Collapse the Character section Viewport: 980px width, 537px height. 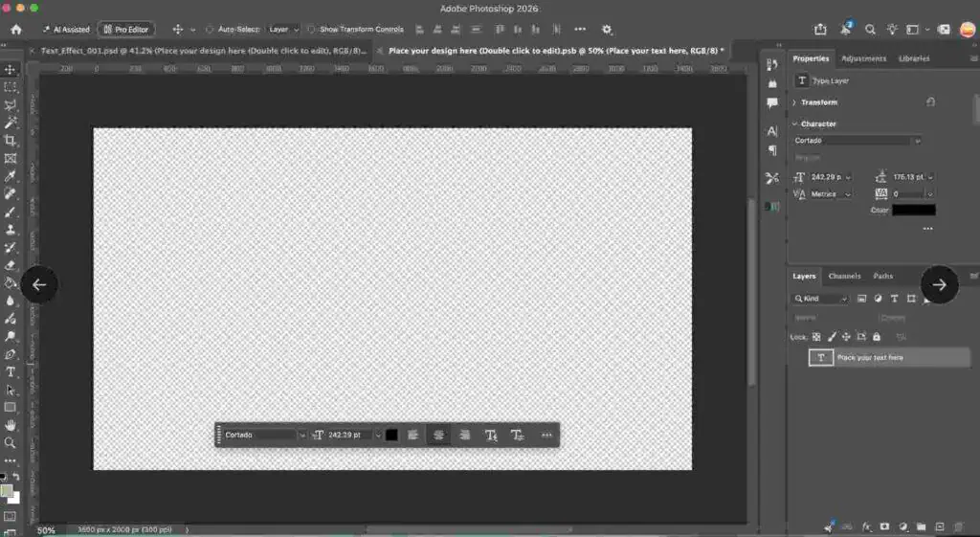point(794,123)
